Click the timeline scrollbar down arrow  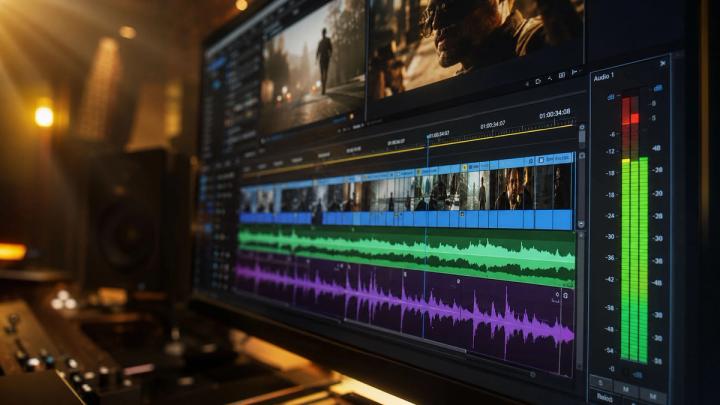click(x=581, y=224)
